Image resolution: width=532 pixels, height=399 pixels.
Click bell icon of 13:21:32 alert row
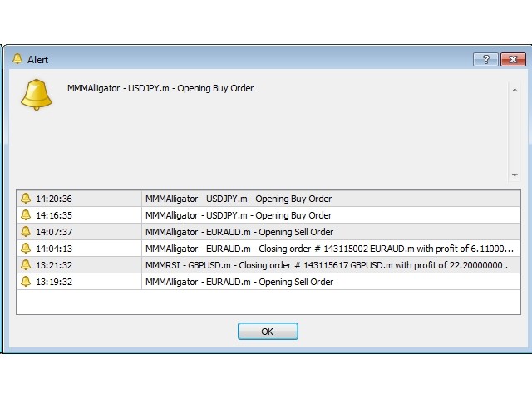[x=26, y=264]
